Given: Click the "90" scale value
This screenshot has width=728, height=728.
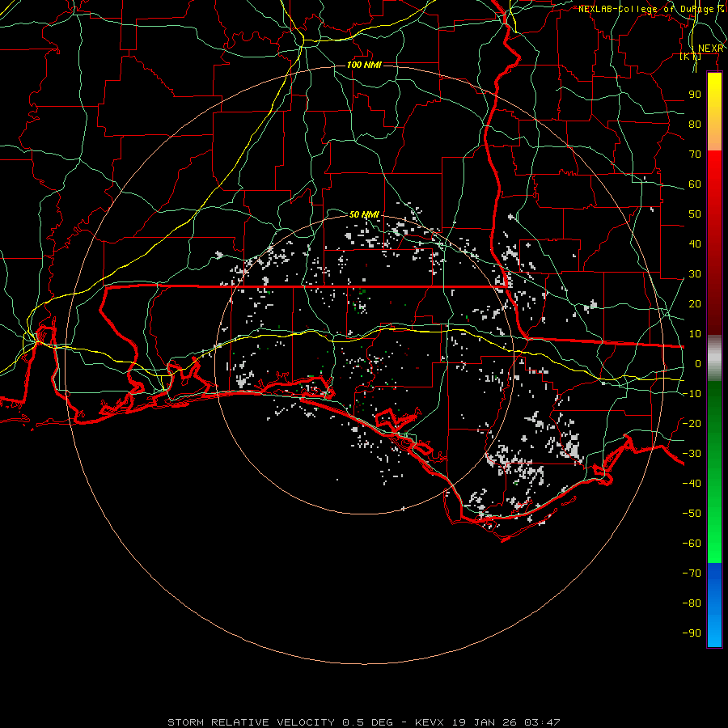Looking at the screenshot, I should (x=695, y=95).
